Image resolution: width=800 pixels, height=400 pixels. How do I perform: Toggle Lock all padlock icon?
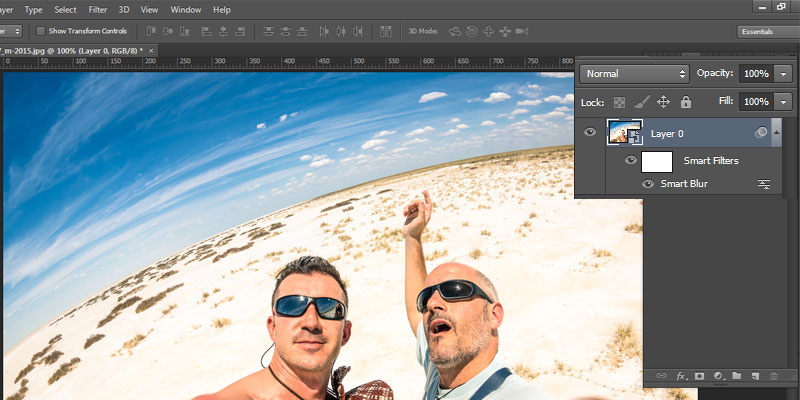(x=686, y=102)
